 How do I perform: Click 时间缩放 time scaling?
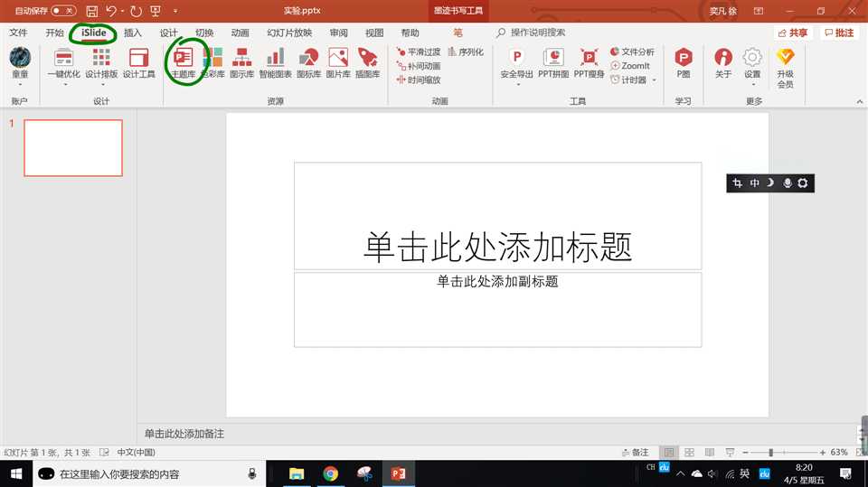[x=419, y=80]
